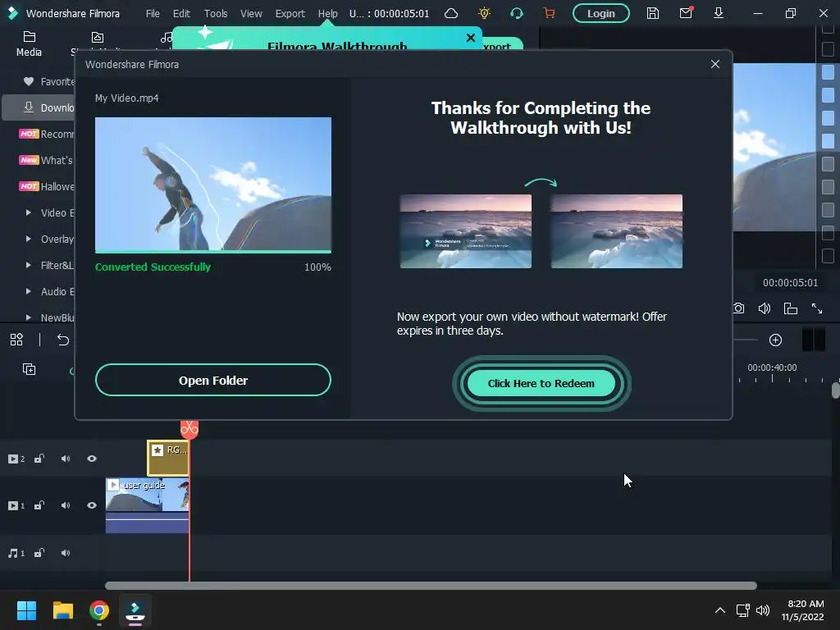Click the scissors split marker on playhead
Viewport: 840px width, 630px height.
click(189, 429)
